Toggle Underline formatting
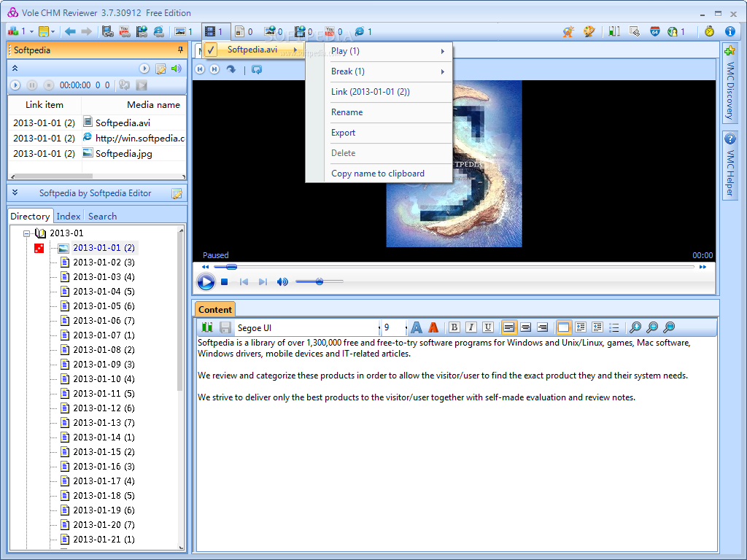747x560 pixels. tap(487, 327)
